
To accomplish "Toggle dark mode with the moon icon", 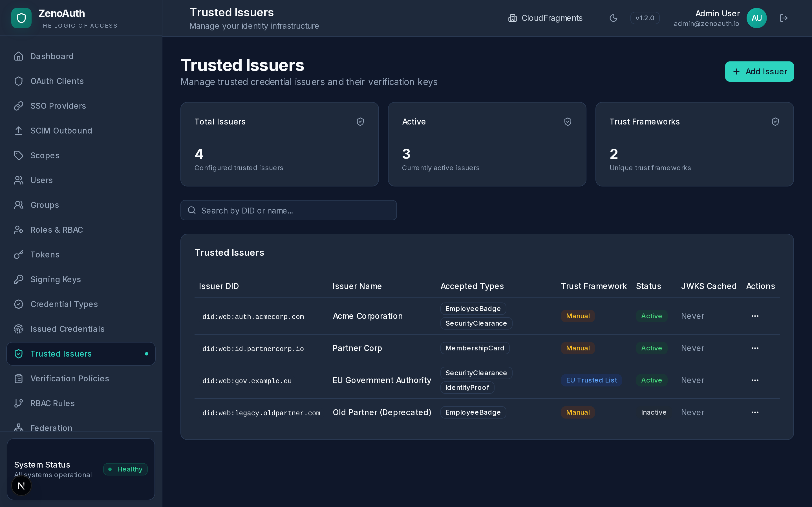I will tap(613, 18).
